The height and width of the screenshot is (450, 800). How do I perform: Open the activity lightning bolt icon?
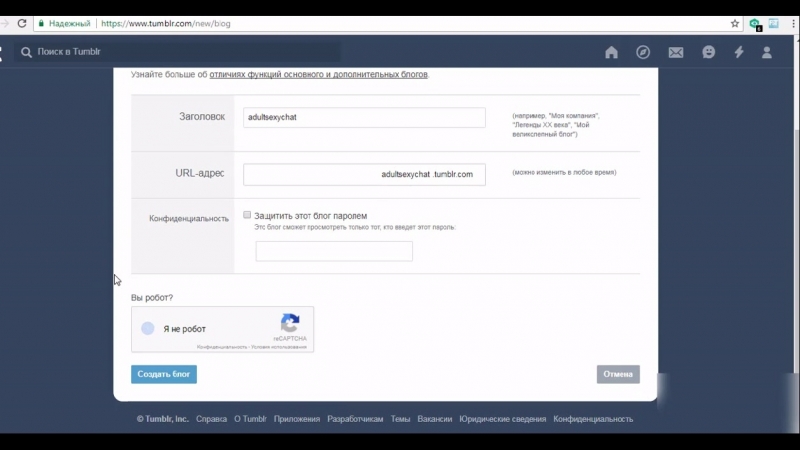[739, 52]
